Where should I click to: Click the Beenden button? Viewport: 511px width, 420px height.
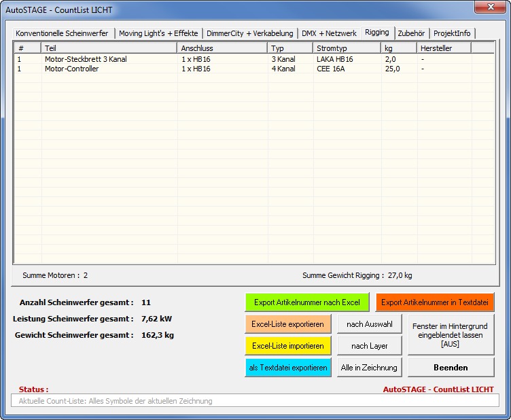pyautogui.click(x=450, y=368)
